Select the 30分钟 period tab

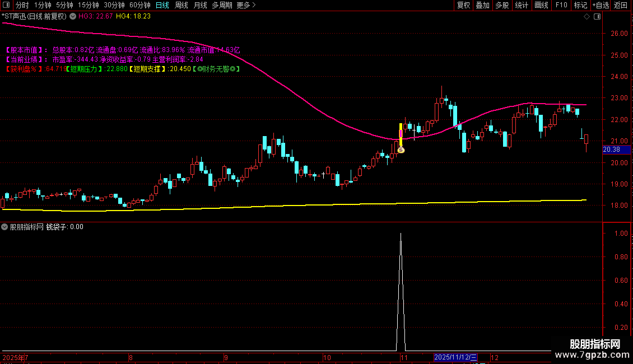(x=114, y=5)
